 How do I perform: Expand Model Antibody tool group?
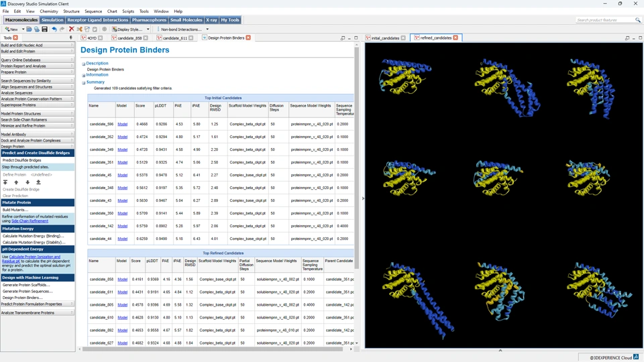tap(37, 134)
